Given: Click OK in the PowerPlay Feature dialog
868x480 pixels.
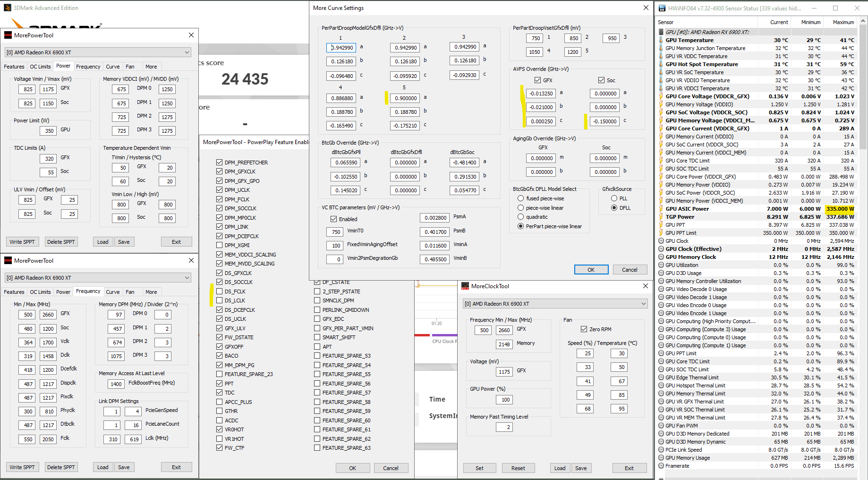Looking at the screenshot, I should pyautogui.click(x=352, y=468).
